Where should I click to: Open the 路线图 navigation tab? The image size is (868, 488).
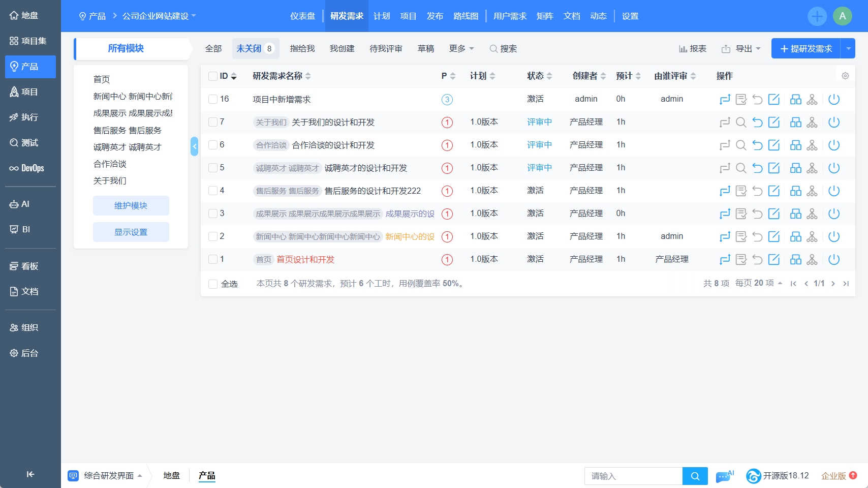point(466,16)
